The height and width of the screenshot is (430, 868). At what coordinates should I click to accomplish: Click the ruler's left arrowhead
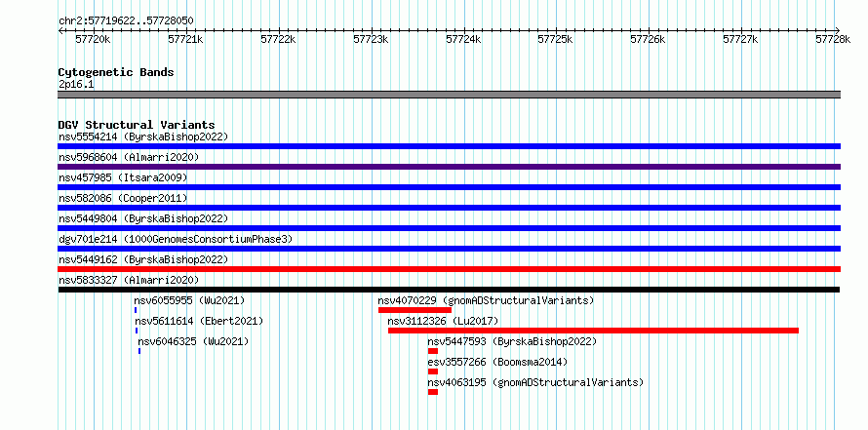point(60,30)
